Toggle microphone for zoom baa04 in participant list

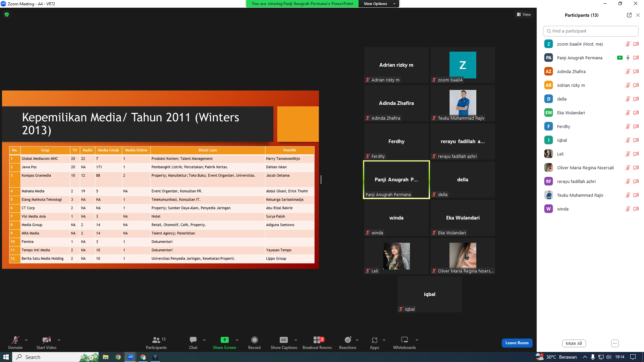click(628, 44)
